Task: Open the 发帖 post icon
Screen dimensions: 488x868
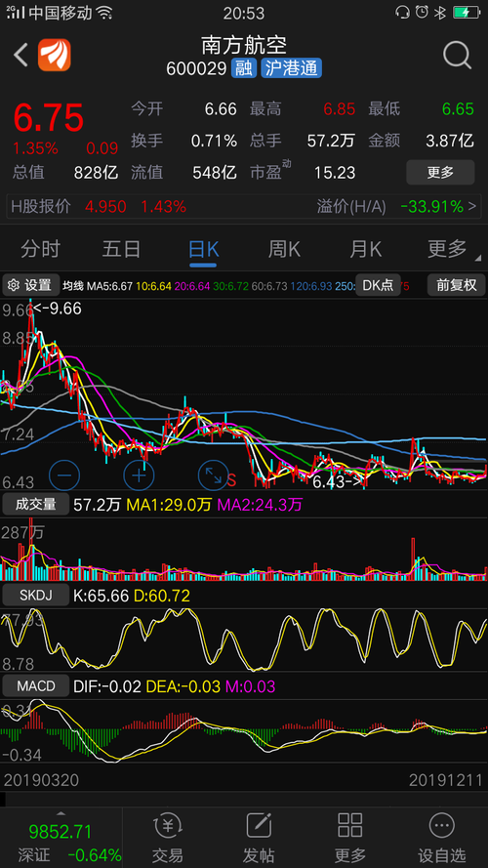Action: tap(259, 838)
